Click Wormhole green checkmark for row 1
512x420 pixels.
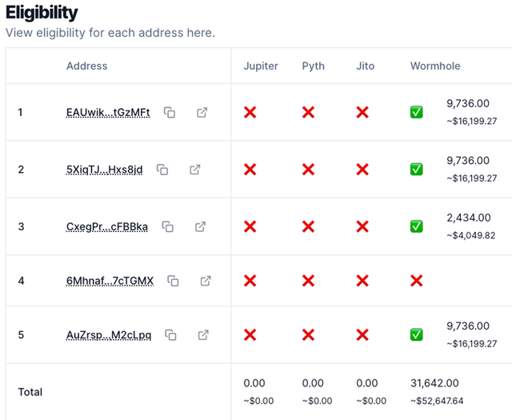click(417, 112)
